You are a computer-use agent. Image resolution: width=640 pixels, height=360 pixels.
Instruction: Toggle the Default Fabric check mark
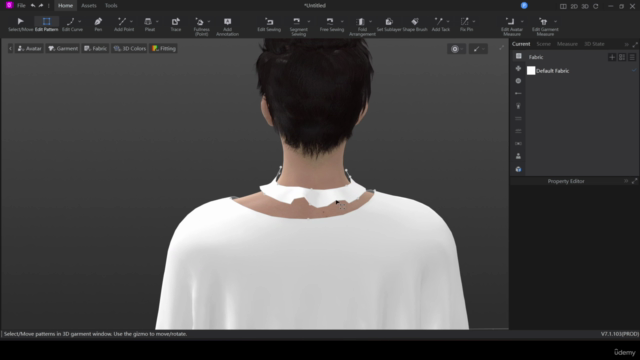pos(634,70)
